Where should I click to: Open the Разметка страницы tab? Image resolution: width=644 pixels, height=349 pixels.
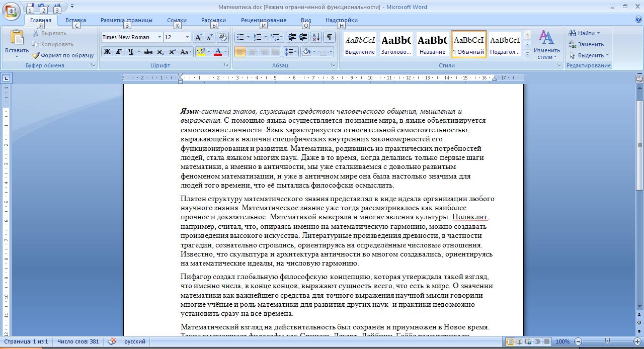pyautogui.click(x=126, y=20)
